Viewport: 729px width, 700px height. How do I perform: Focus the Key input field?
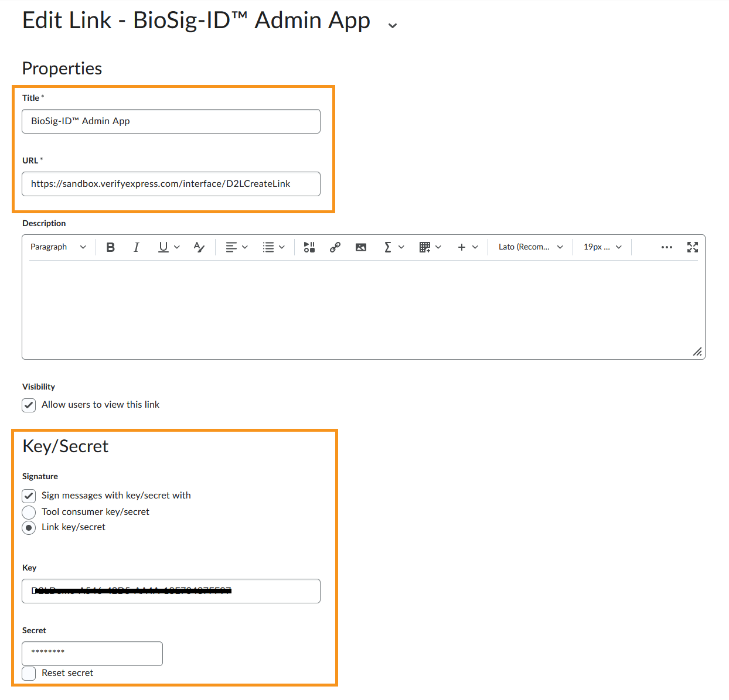tap(171, 591)
